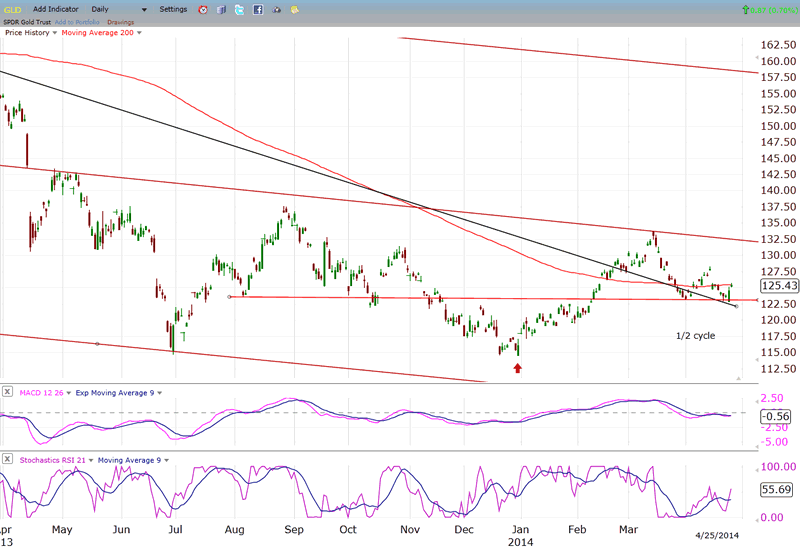
Task: Open the Settings menu
Action: click(173, 9)
